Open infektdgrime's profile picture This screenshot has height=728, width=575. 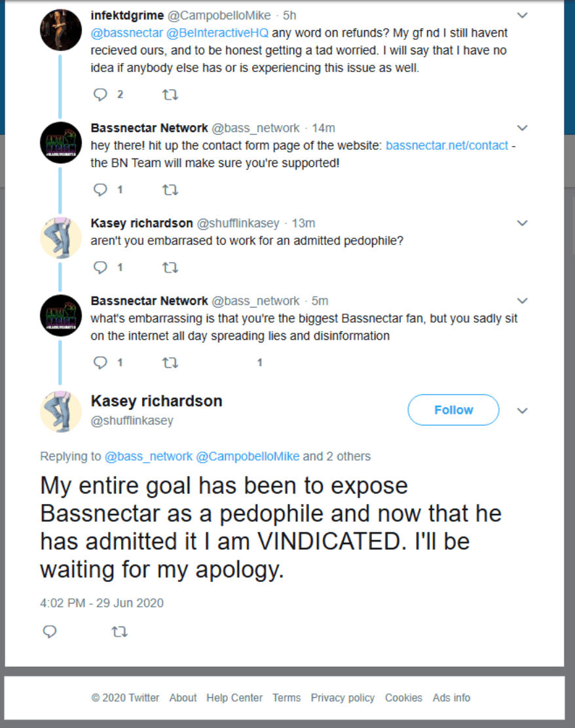tap(61, 30)
